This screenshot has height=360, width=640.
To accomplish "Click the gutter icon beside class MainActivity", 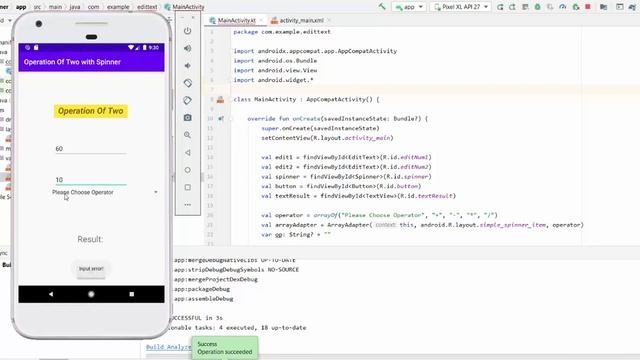I will [x=220, y=99].
